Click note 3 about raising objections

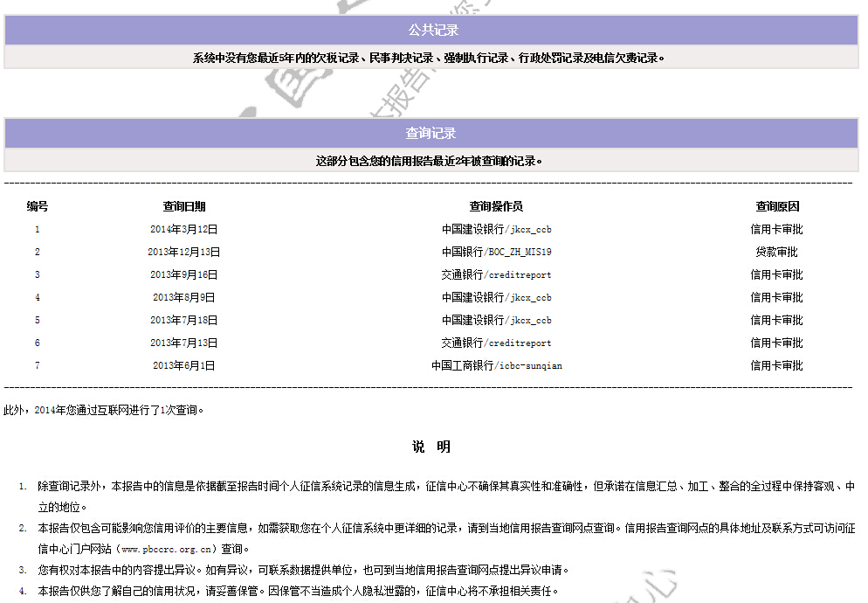[303, 570]
